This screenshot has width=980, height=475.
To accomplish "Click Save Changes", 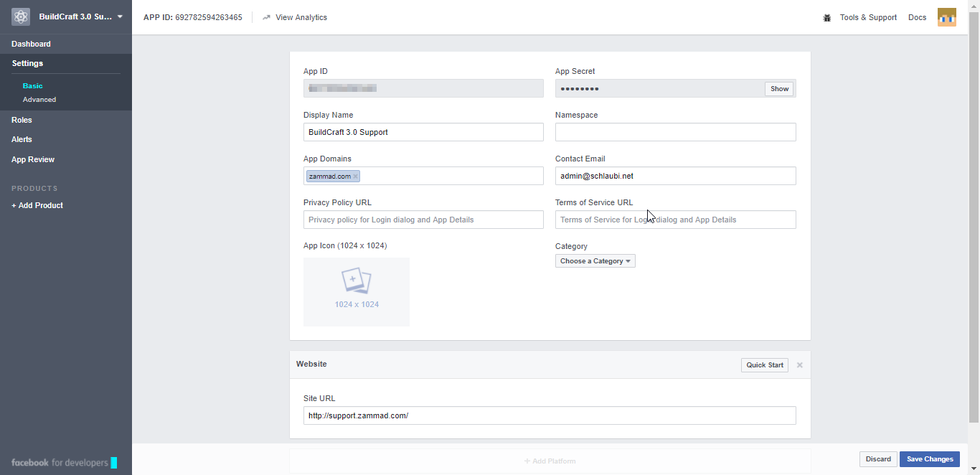I will tap(930, 459).
